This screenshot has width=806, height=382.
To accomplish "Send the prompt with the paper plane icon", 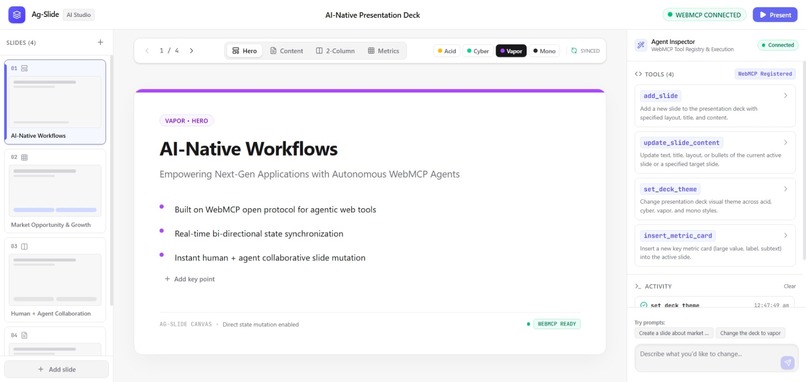I will coord(787,362).
